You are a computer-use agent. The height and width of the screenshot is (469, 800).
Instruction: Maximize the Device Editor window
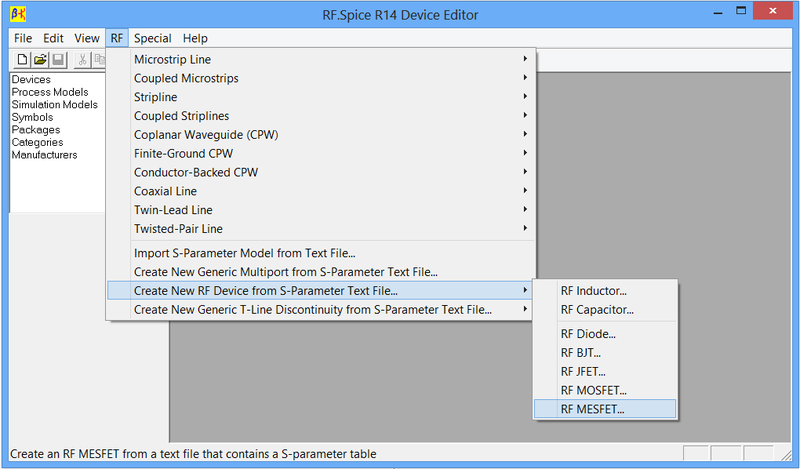click(741, 11)
